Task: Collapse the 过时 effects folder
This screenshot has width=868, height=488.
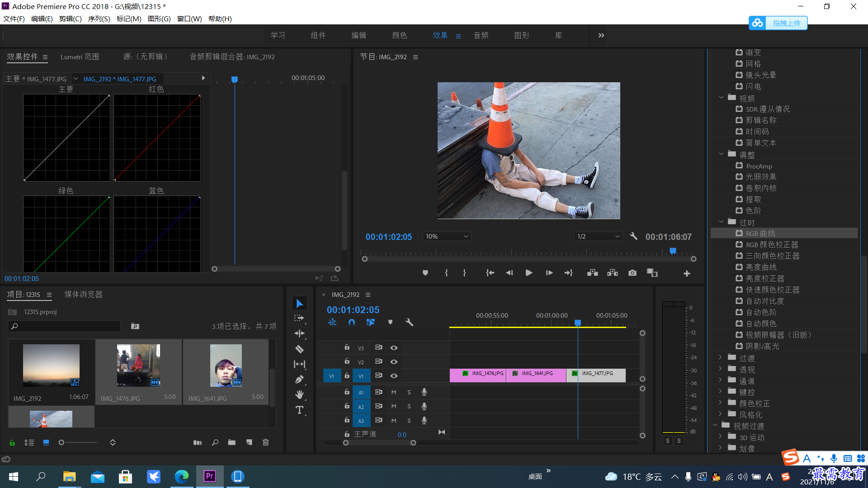Action: (722, 222)
